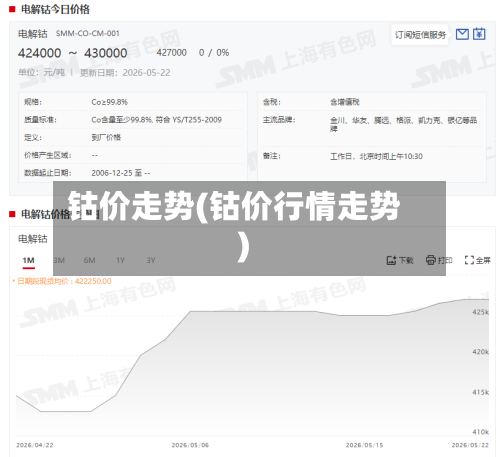500x457 pixels.
Task: Click the 下载 download label
Action: tap(406, 261)
